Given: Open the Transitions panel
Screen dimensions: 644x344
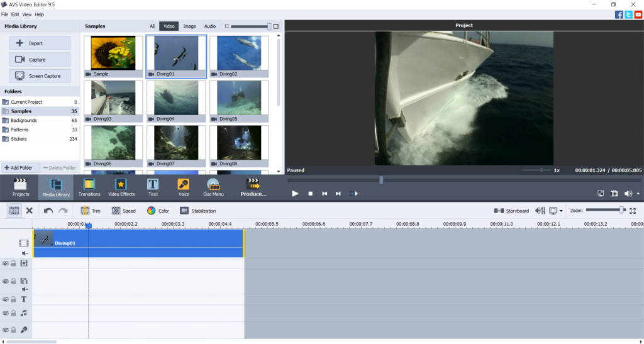Looking at the screenshot, I should [x=89, y=187].
